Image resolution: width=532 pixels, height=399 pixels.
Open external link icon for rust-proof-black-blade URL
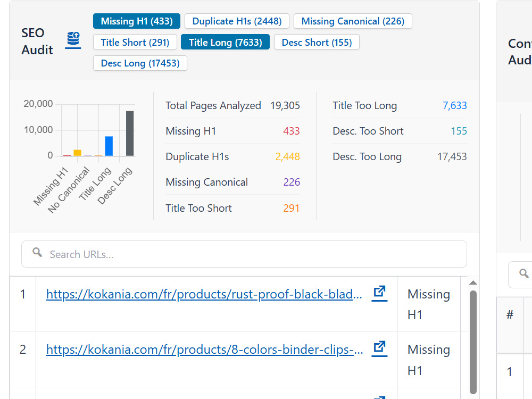click(379, 293)
